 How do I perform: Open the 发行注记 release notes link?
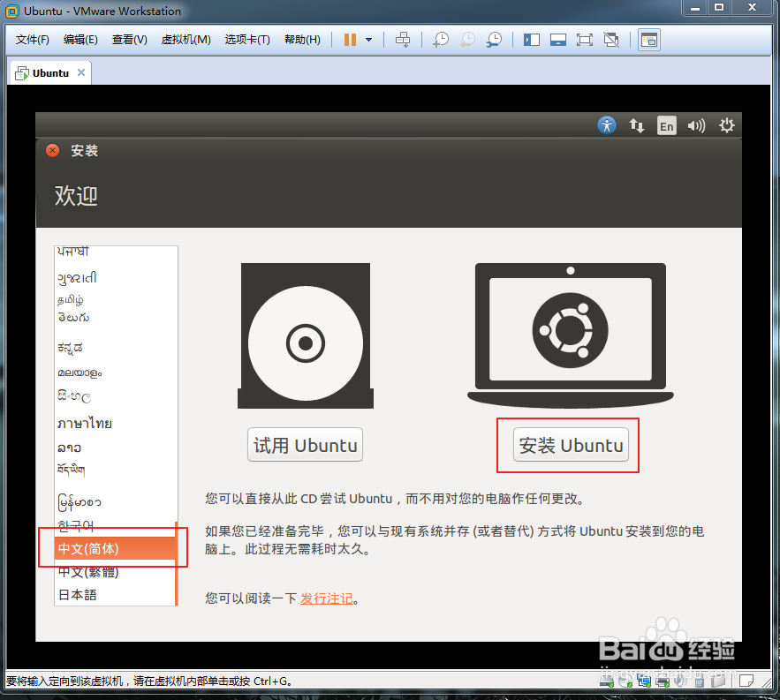pyautogui.click(x=326, y=598)
